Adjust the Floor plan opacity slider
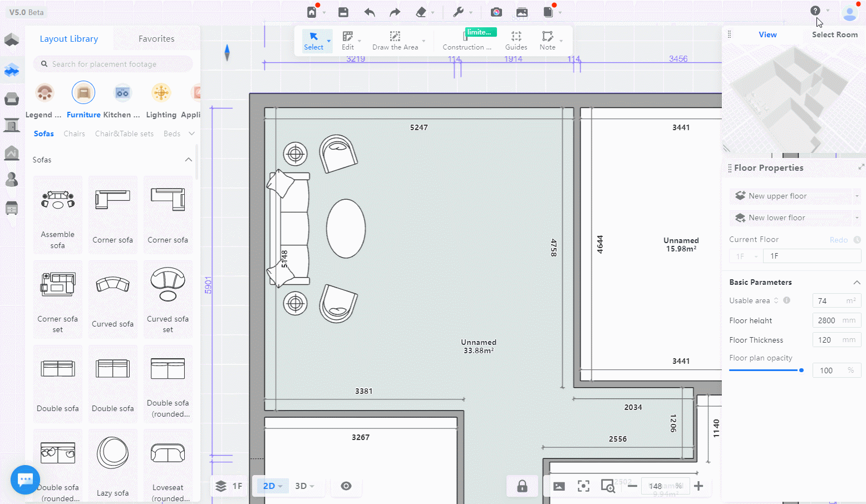Screen dimensions: 866x504 point(801,370)
